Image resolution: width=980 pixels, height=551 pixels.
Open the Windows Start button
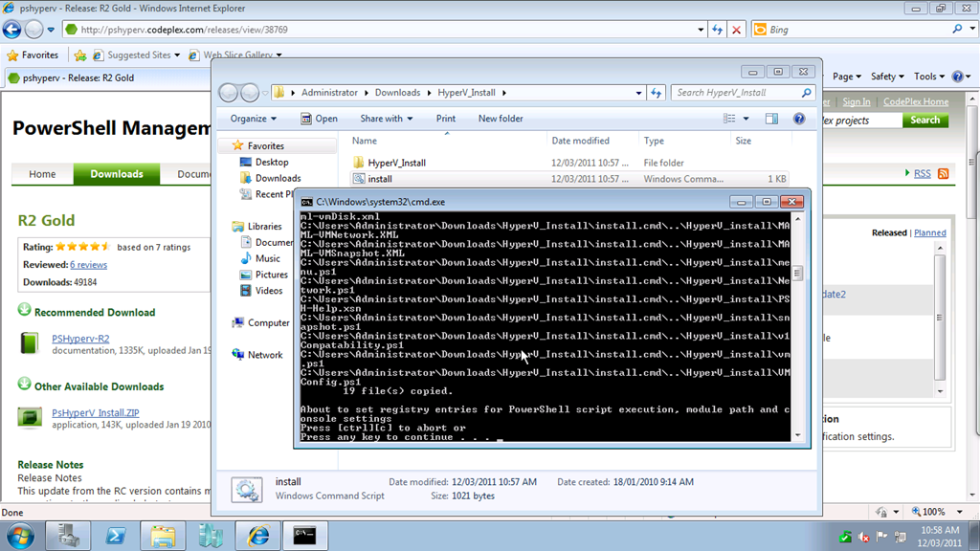[20, 536]
